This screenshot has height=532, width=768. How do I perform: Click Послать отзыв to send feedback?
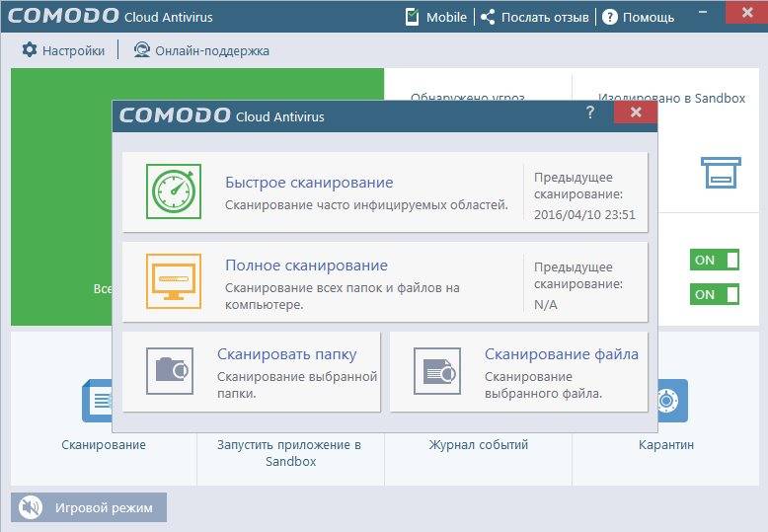535,17
